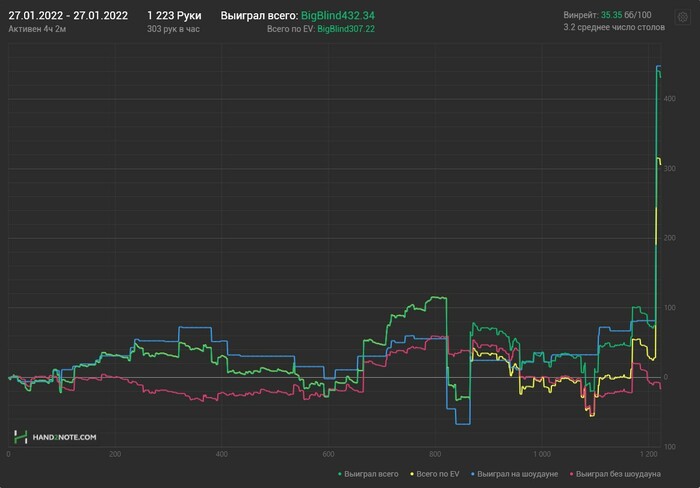Image resolution: width=700 pixels, height=488 pixels.
Task: Click the "303 рук в час" text
Action: [x=173, y=29]
